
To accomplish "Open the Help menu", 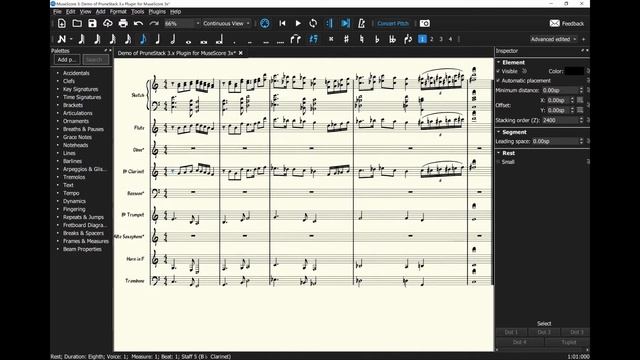I will click(176, 12).
